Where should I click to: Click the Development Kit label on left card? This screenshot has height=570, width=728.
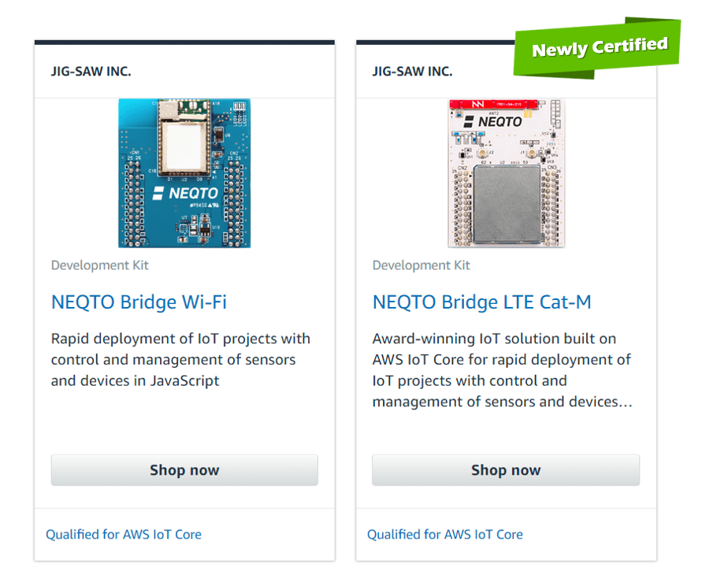99,265
